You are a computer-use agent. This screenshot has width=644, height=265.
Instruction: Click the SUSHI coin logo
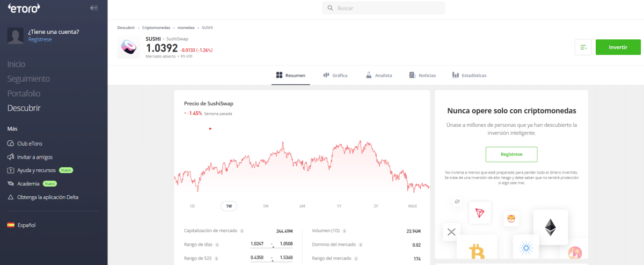(x=129, y=47)
